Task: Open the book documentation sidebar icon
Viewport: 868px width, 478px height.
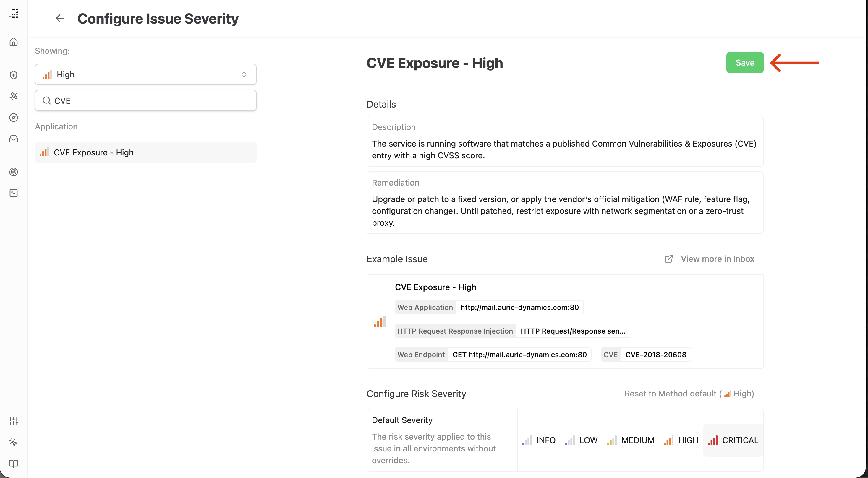Action: coord(14,464)
